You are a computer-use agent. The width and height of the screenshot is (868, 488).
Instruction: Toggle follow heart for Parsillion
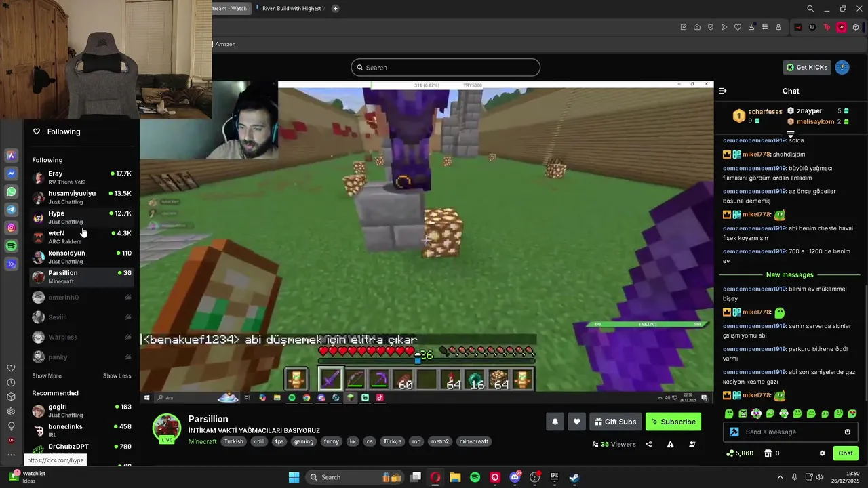click(x=576, y=422)
